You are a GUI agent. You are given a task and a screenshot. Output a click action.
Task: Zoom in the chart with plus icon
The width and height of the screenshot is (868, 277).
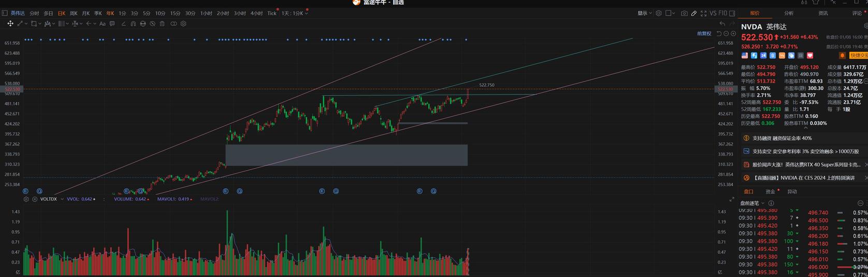(733, 34)
